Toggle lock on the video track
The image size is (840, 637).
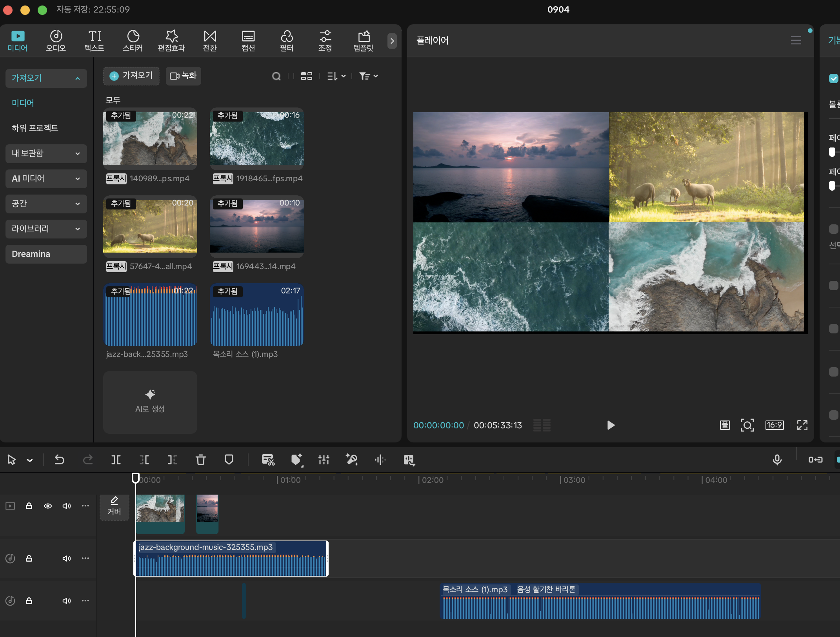[29, 506]
